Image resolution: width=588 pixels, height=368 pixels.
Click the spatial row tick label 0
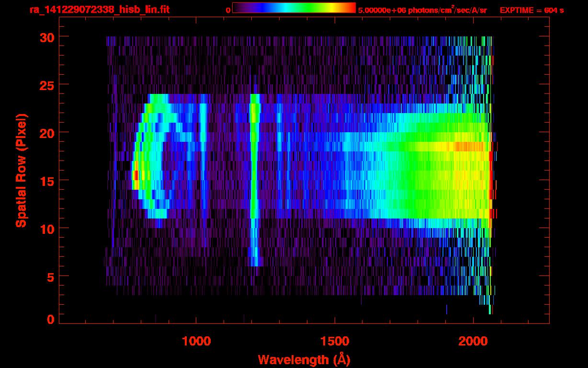click(x=50, y=319)
